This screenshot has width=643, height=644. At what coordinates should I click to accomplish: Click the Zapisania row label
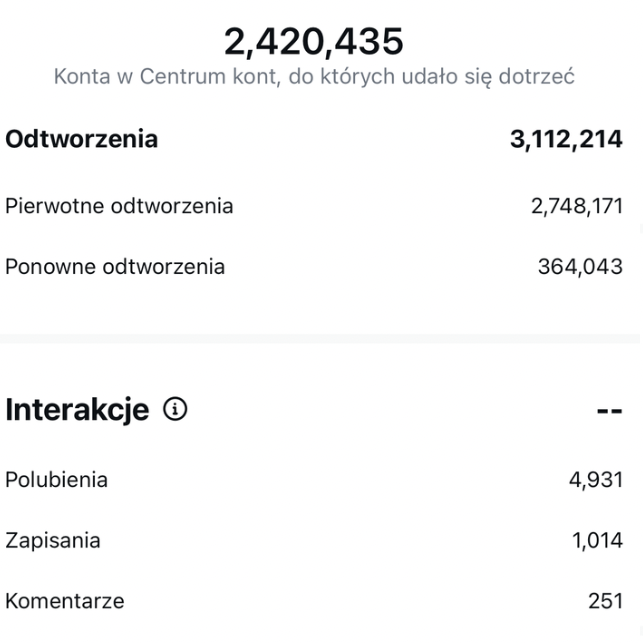53,540
